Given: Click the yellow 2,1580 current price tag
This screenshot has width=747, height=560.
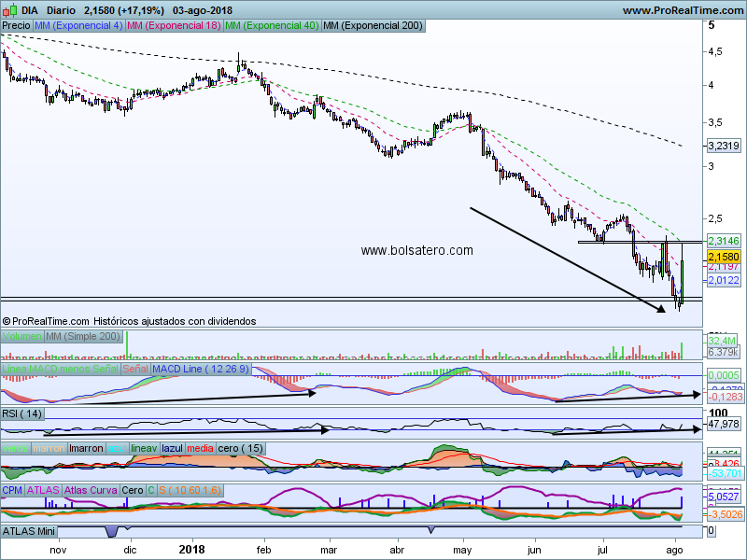Looking at the screenshot, I should (724, 256).
